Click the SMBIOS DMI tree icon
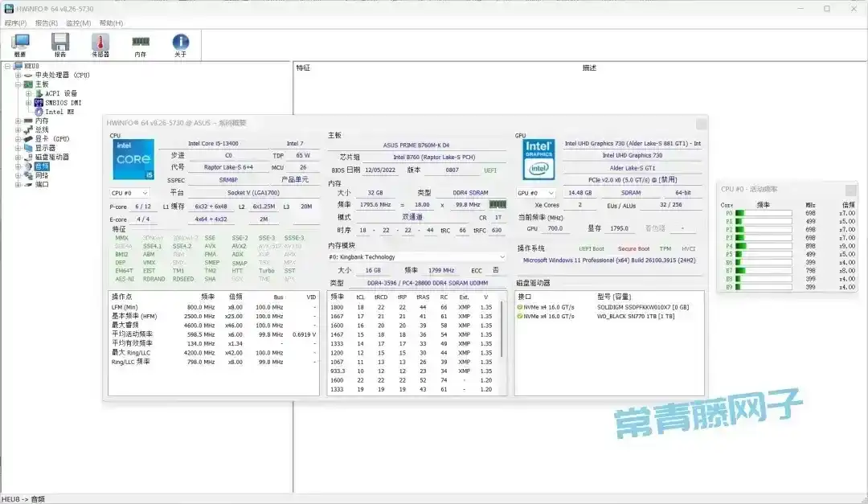The width and height of the screenshot is (868, 504). point(39,102)
